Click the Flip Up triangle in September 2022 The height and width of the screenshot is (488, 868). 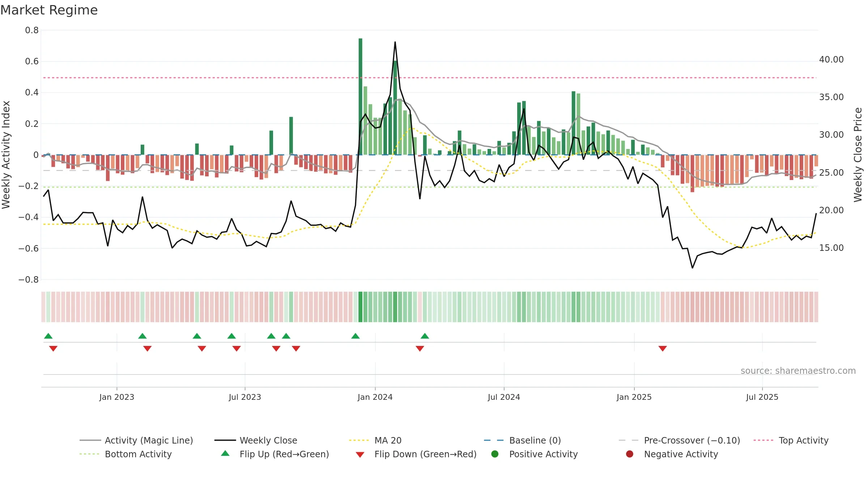(x=48, y=336)
